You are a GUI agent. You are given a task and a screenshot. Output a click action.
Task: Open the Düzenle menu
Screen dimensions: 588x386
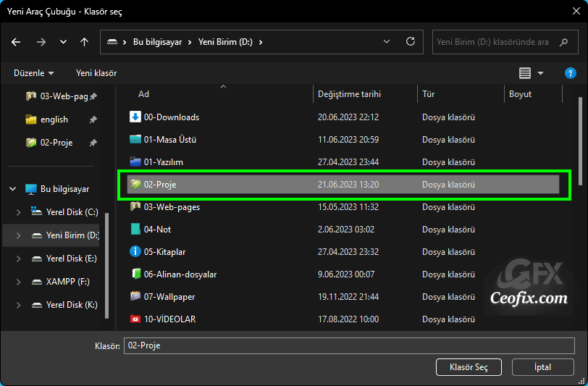coord(34,73)
